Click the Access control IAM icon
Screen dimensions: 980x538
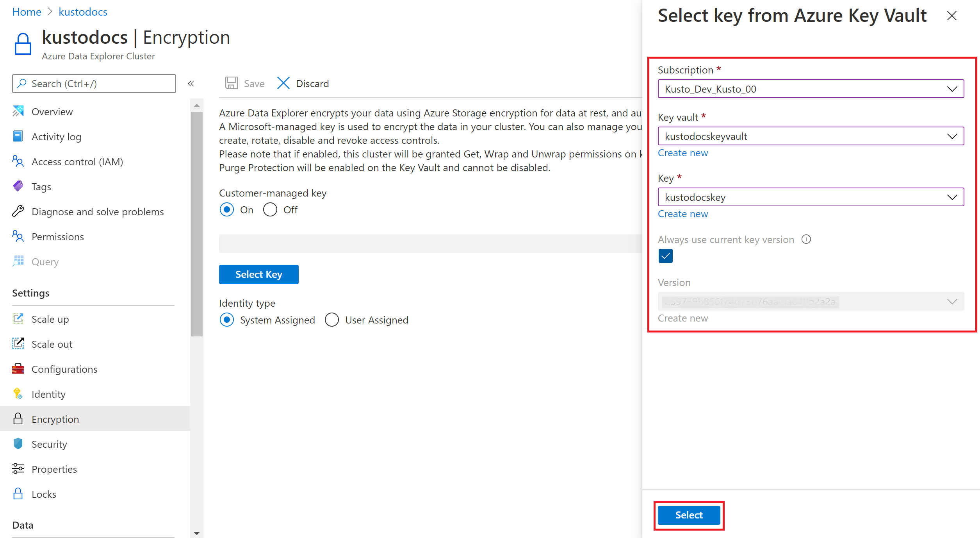[x=18, y=162]
